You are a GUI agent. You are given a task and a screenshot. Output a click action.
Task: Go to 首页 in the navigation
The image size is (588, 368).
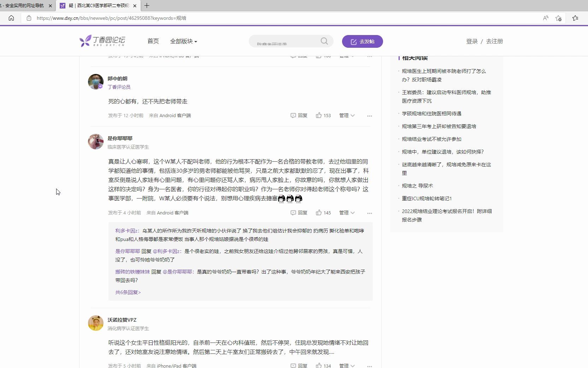tap(153, 41)
